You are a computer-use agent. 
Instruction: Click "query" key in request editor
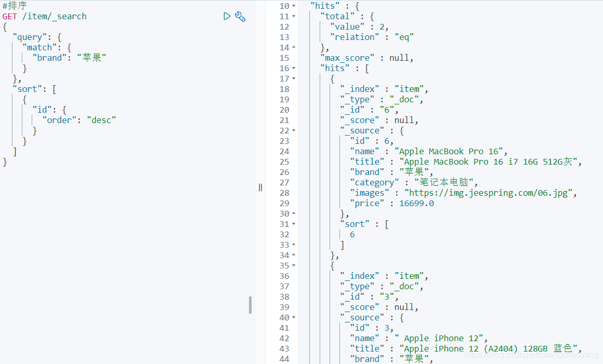[30, 37]
